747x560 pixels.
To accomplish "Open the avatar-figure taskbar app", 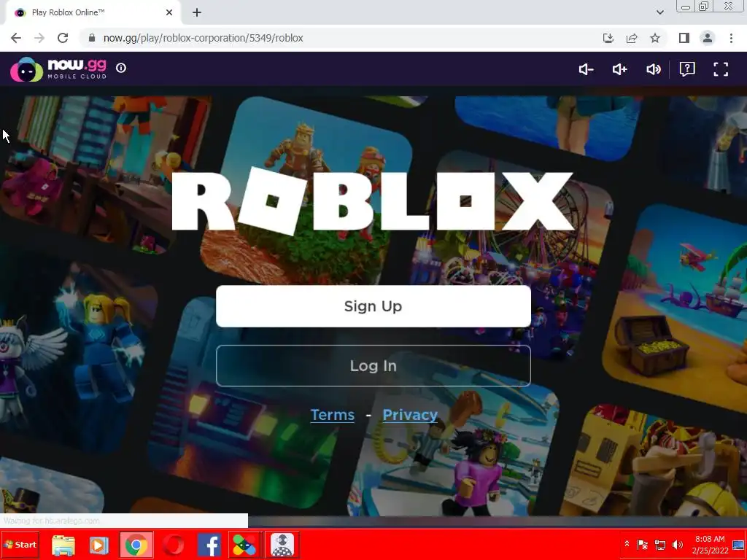I will tap(282, 545).
